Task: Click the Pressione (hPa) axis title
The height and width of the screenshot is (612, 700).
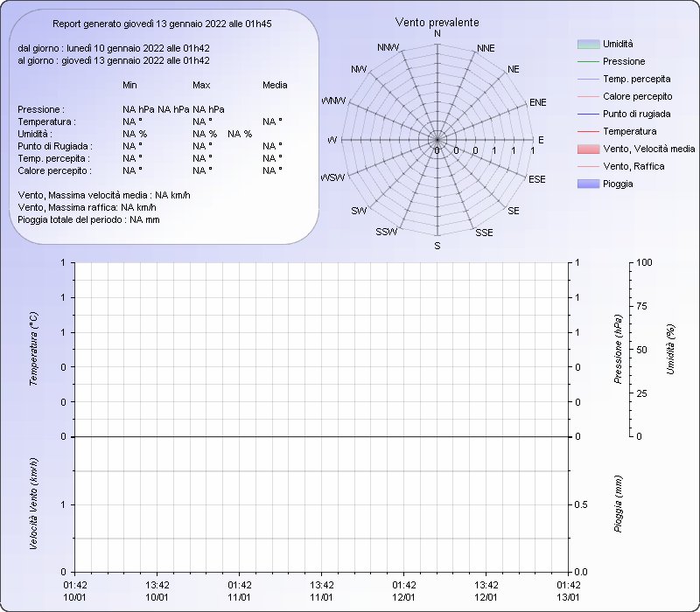Action: click(x=618, y=349)
